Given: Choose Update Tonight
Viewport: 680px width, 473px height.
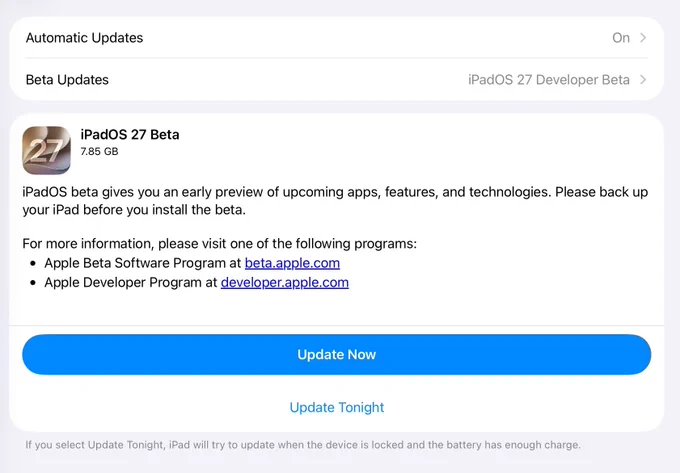Looking at the screenshot, I should click(x=337, y=407).
